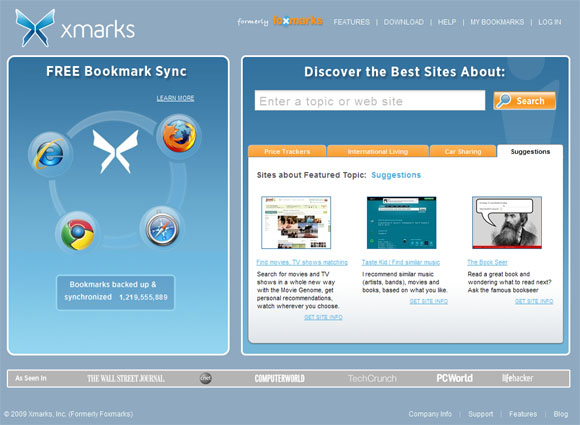Click The Wall Street Journal logo
Image resolution: width=580 pixels, height=425 pixels.
coord(126,378)
